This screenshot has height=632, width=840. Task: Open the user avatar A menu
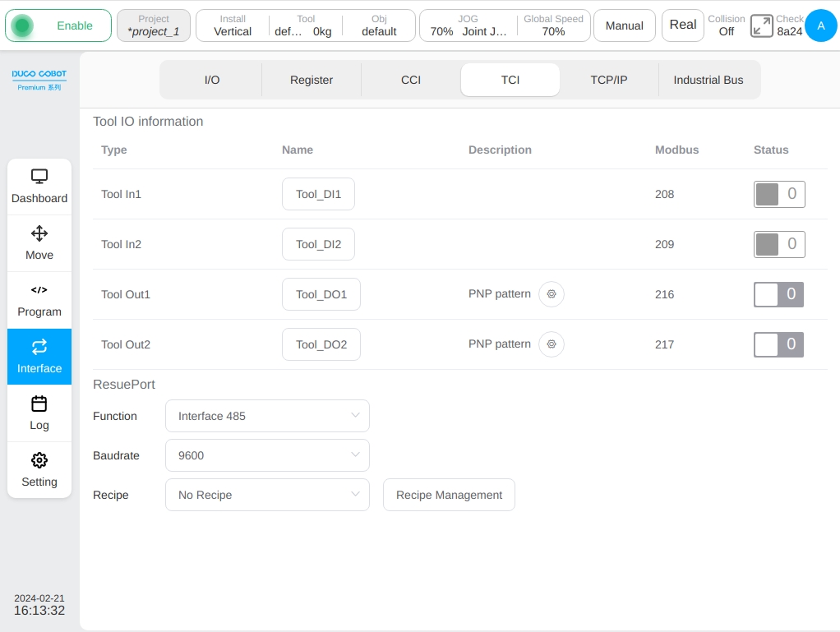821,25
